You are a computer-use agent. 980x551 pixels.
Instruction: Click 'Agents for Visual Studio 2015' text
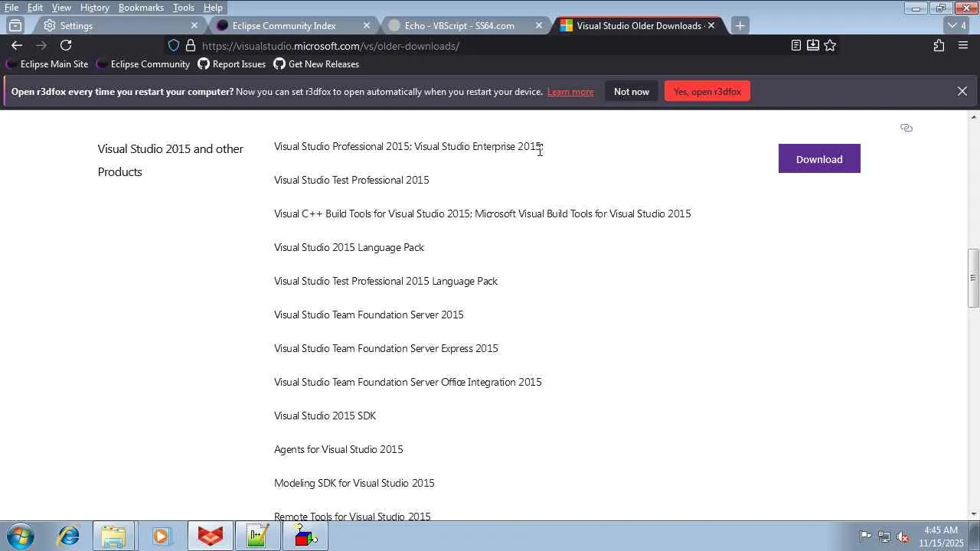click(338, 449)
